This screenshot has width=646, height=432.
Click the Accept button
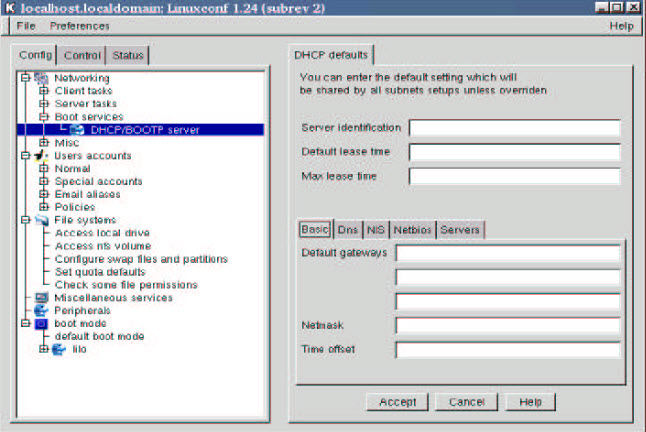pos(398,402)
